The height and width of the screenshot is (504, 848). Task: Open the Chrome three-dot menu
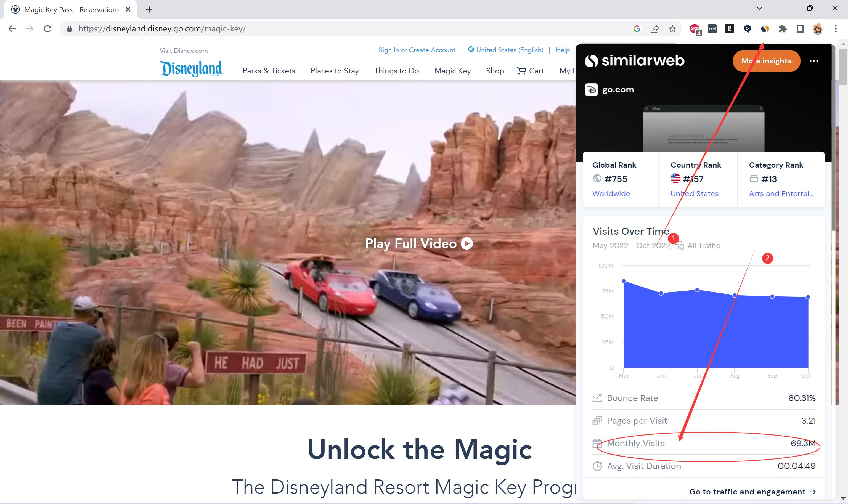point(836,29)
